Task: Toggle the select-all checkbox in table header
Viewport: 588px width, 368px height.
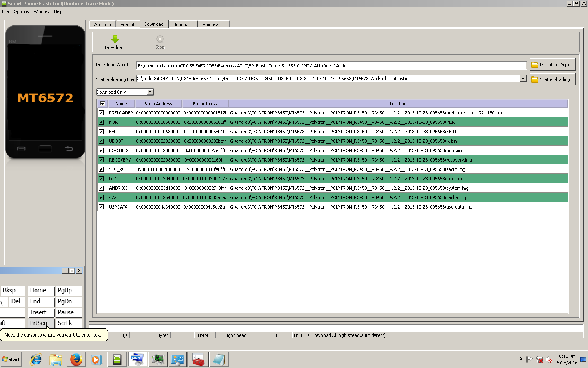Action: click(102, 103)
